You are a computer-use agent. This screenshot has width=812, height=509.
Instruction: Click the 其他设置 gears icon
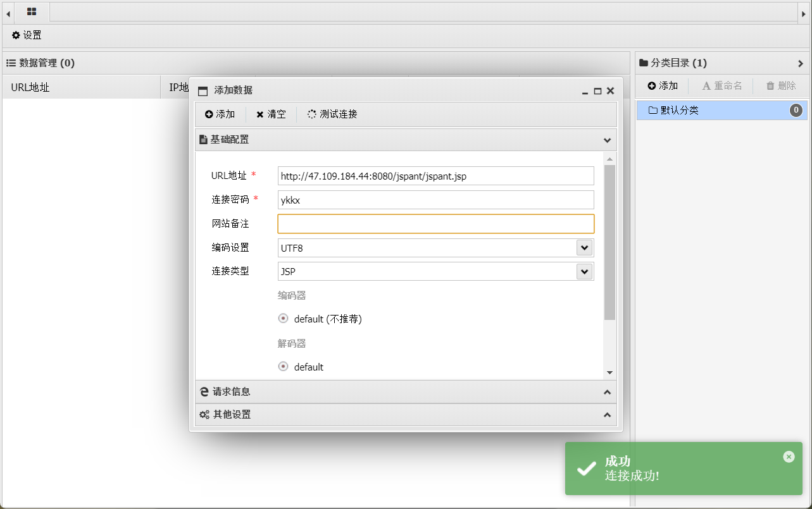point(204,415)
